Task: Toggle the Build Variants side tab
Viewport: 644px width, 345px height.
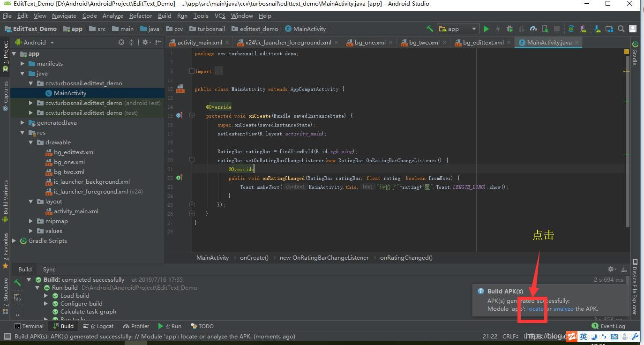Action: (x=6, y=201)
